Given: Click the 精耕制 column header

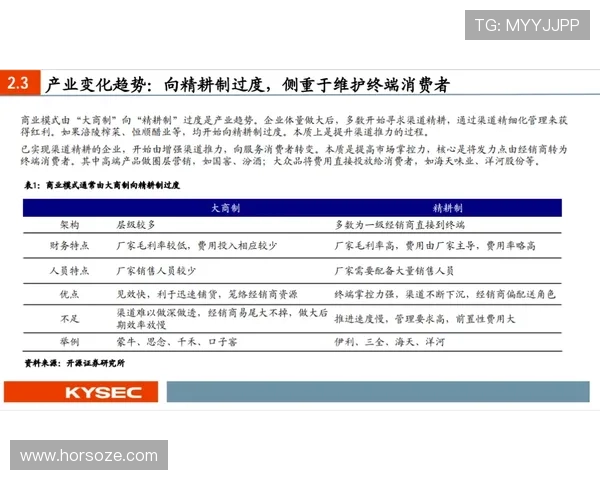Looking at the screenshot, I should [x=447, y=208].
